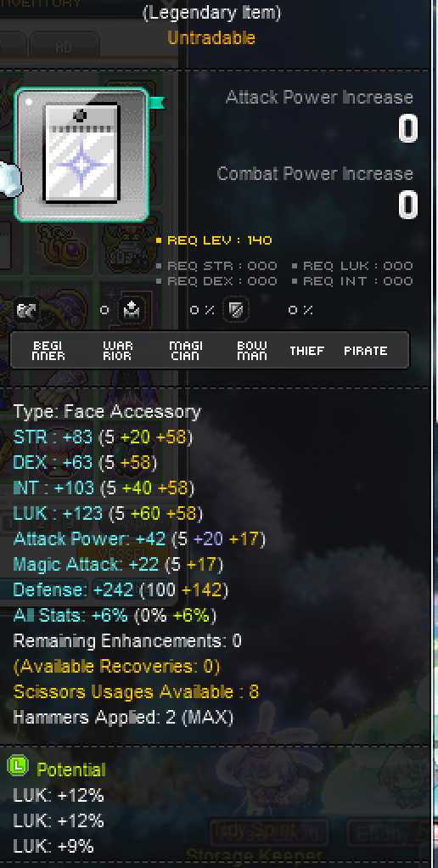This screenshot has width=438, height=868.
Task: Click the ignore defense shield icon
Action: point(236,310)
